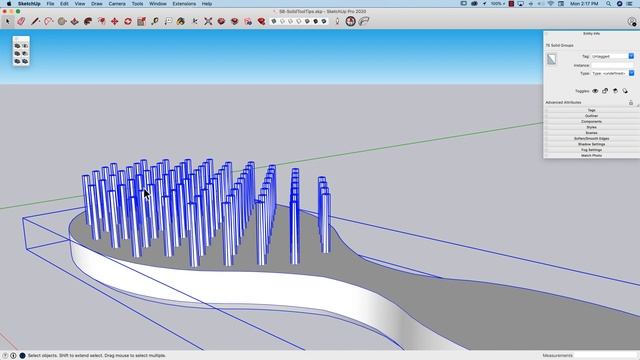The height and width of the screenshot is (360, 640).
Task: Toggle the lock icon in Entity Info
Action: pyautogui.click(x=605, y=91)
